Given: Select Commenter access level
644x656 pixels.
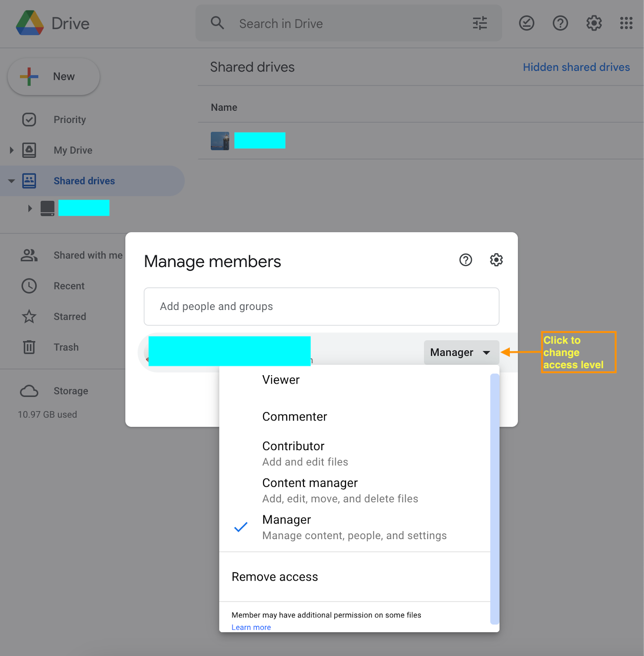Looking at the screenshot, I should tap(355, 417).
